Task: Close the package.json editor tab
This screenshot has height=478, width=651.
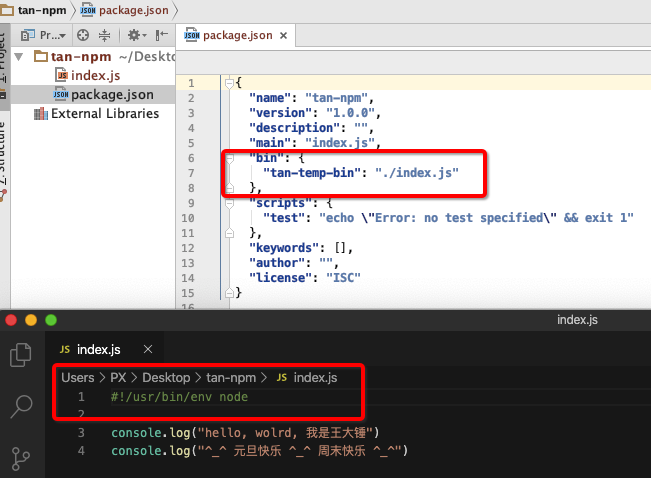Action: point(283,36)
